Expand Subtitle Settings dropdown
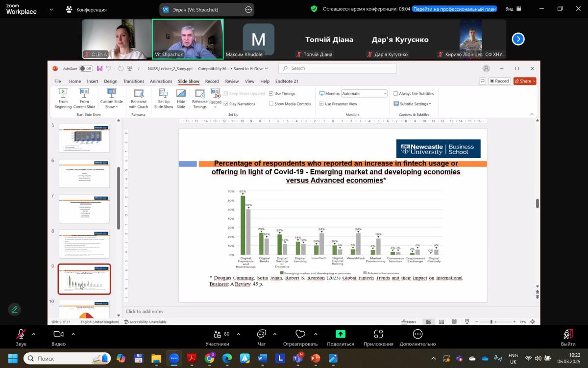 pyautogui.click(x=413, y=104)
